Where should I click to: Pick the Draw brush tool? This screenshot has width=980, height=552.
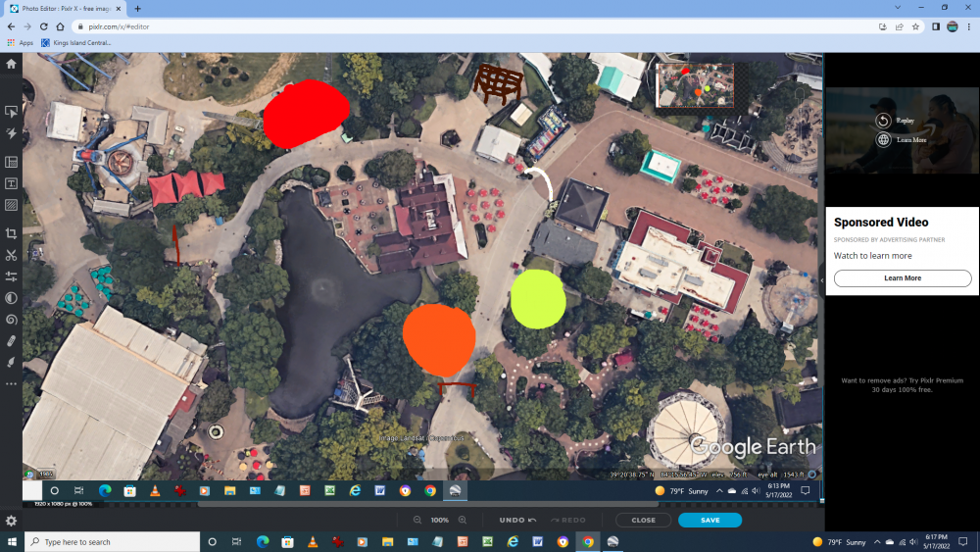click(x=11, y=362)
